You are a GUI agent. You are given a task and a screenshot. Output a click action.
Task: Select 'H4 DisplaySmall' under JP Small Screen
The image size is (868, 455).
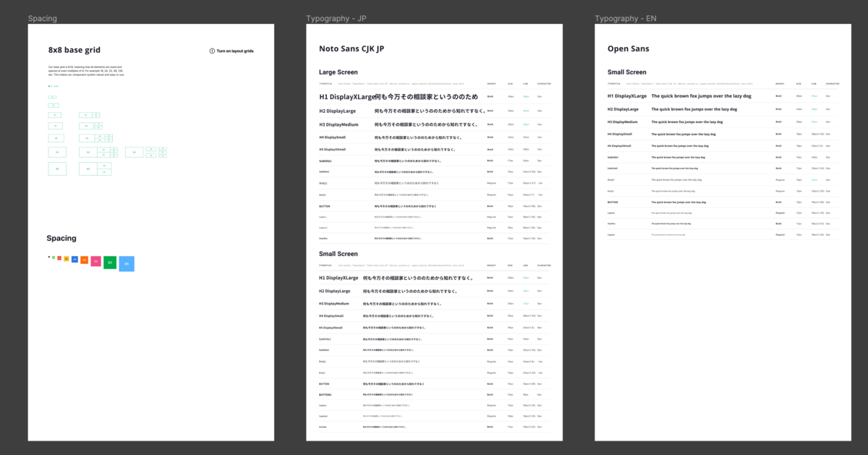click(331, 316)
